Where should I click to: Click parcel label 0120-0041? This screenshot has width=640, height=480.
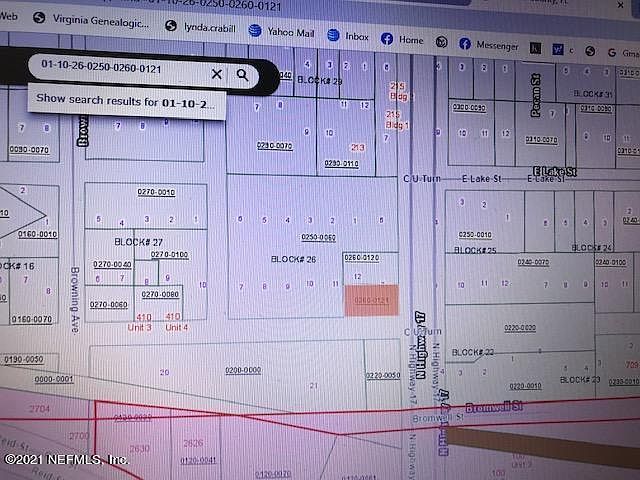(198, 460)
